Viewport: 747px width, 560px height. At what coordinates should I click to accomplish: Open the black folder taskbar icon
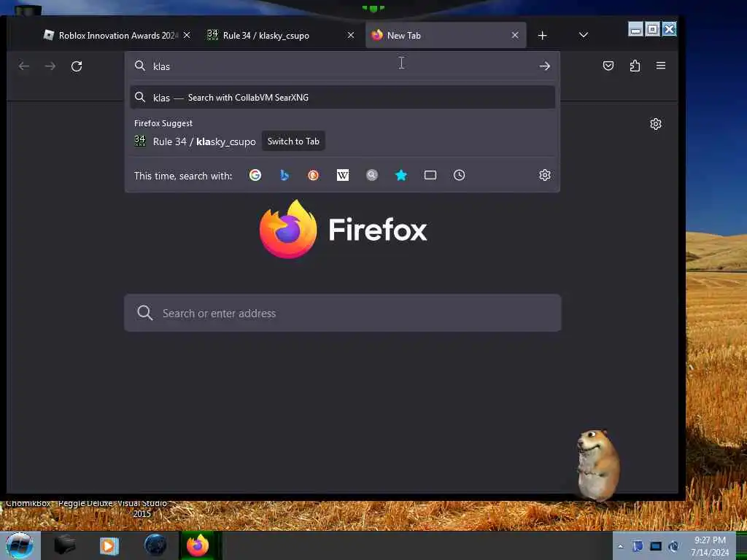(65, 545)
